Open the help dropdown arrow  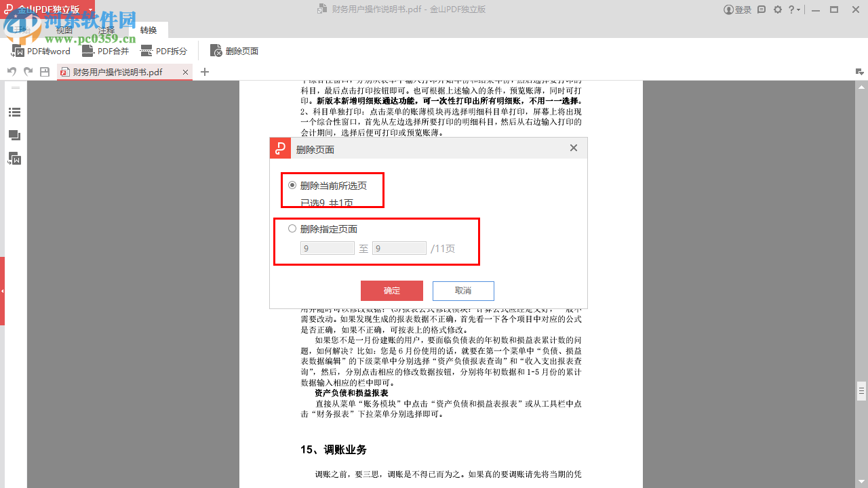[x=797, y=9]
